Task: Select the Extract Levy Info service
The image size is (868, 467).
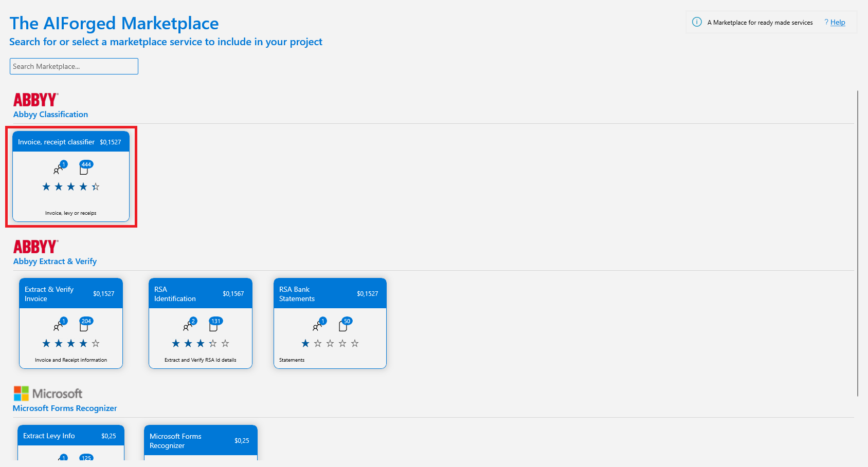Action: 71,436
